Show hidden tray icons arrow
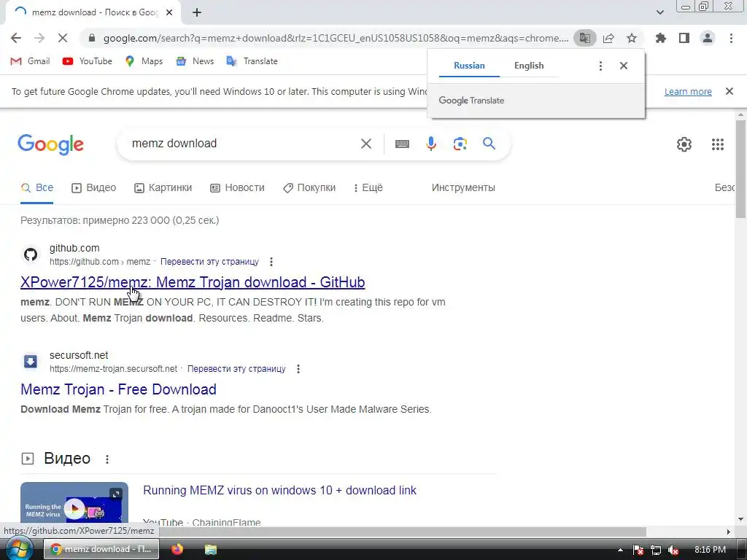This screenshot has width=747, height=560. point(620,550)
